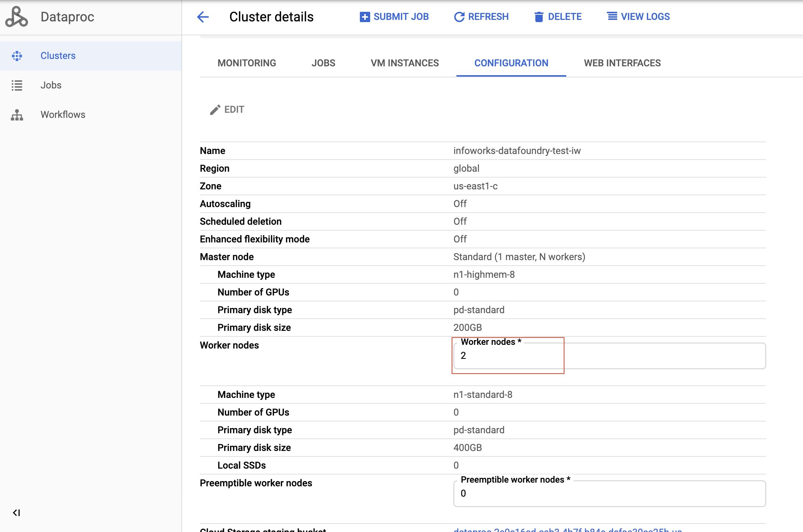Click the Refresh circular arrow icon

click(459, 17)
